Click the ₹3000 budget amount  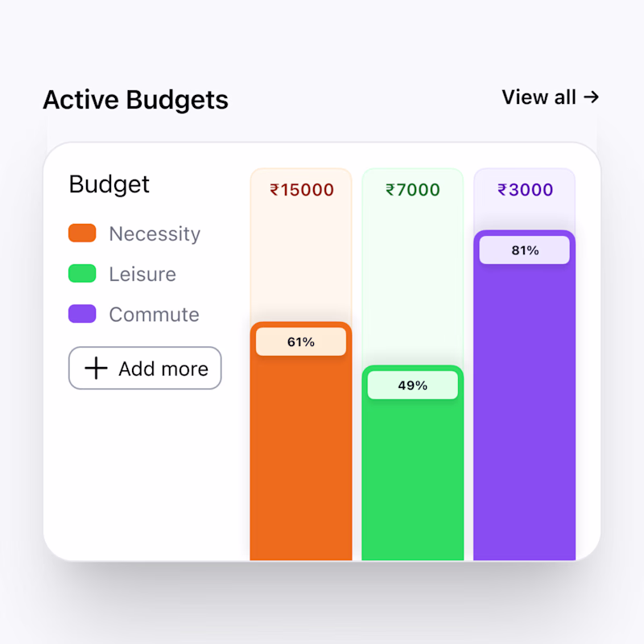click(x=525, y=190)
